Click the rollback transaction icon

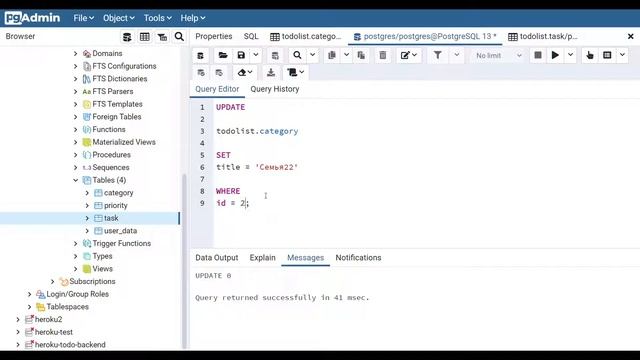[219, 73]
